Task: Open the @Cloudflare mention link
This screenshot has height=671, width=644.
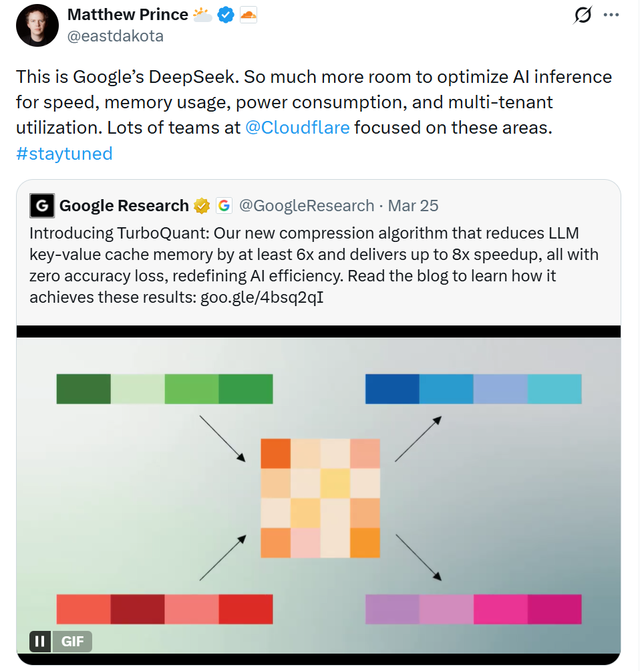Action: pos(297,127)
